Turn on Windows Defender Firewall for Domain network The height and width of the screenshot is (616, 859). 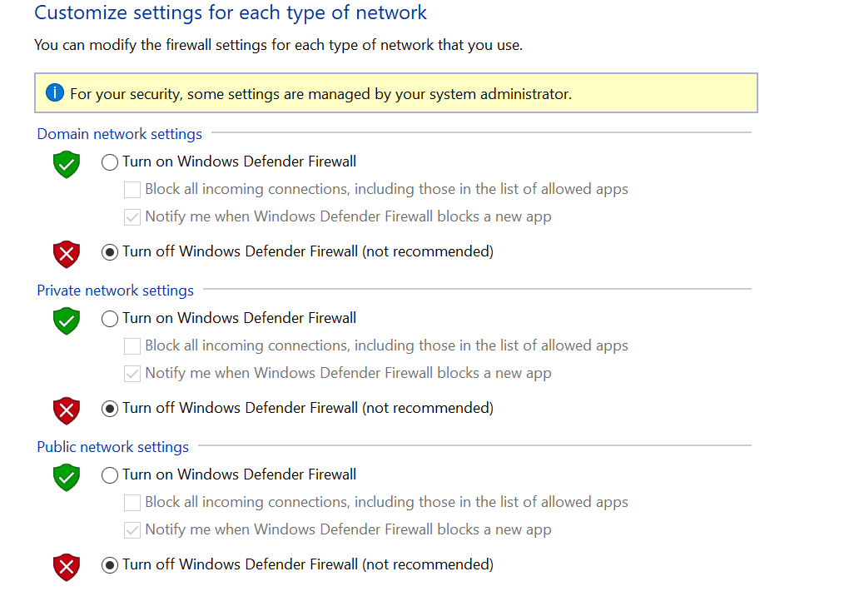(110, 162)
